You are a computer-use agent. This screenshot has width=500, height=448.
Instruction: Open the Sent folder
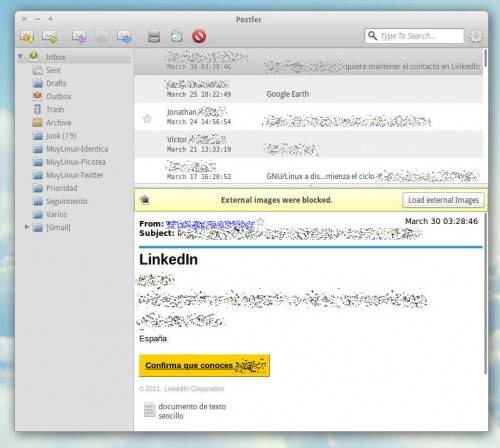pyautogui.click(x=53, y=70)
